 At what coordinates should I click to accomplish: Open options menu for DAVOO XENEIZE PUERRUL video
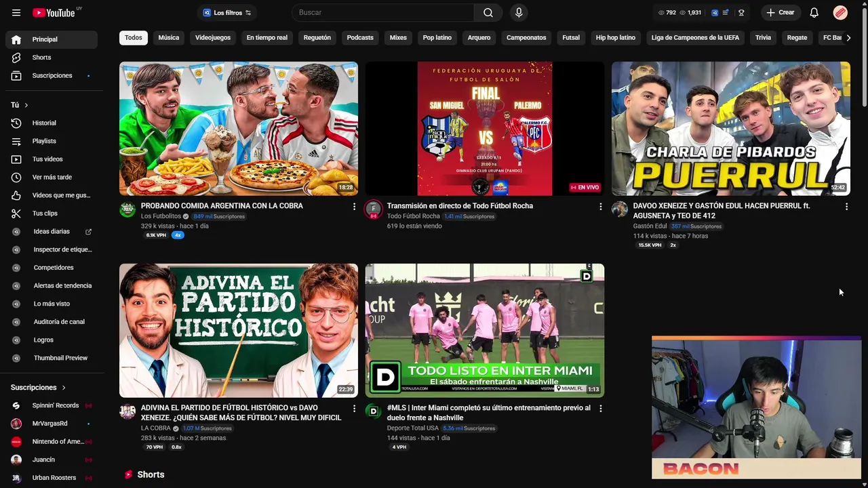(x=846, y=207)
